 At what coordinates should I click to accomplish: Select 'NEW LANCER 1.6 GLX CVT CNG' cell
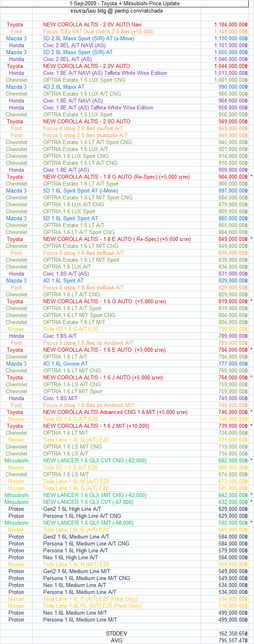tap(95, 461)
